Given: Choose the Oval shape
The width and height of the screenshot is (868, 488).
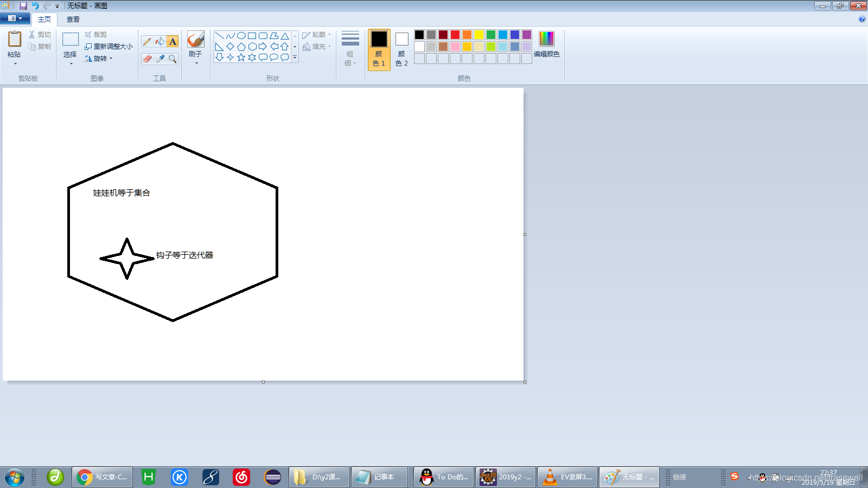Looking at the screenshot, I should pos(241,36).
